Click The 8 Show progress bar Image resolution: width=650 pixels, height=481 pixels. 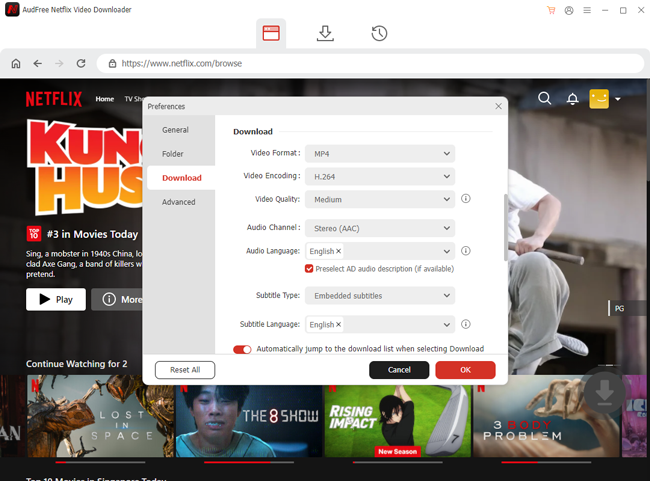pos(249,462)
